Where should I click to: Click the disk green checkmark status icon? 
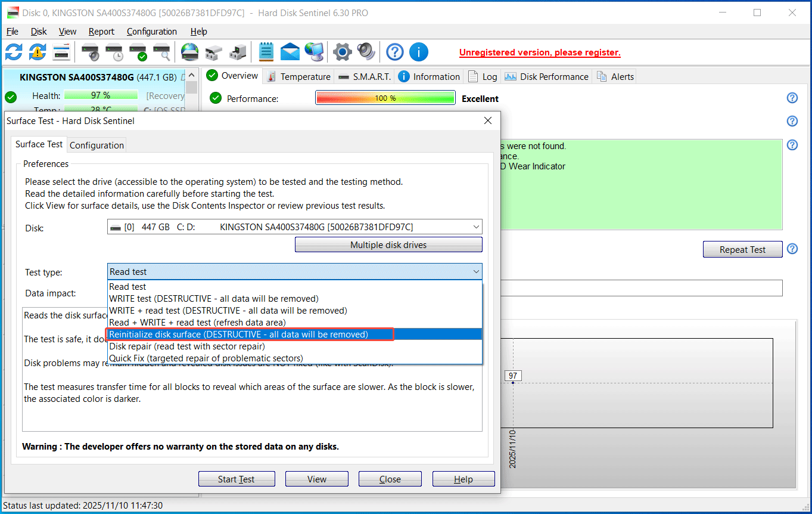[139, 52]
